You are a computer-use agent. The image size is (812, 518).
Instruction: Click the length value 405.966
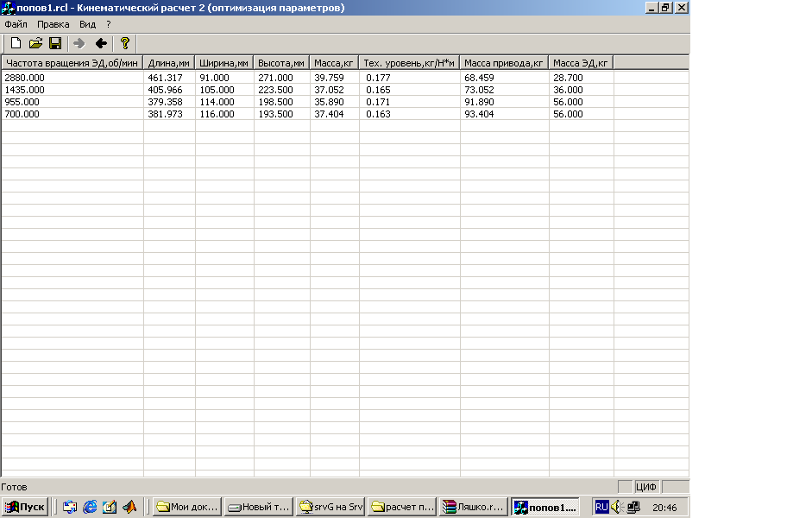[165, 90]
